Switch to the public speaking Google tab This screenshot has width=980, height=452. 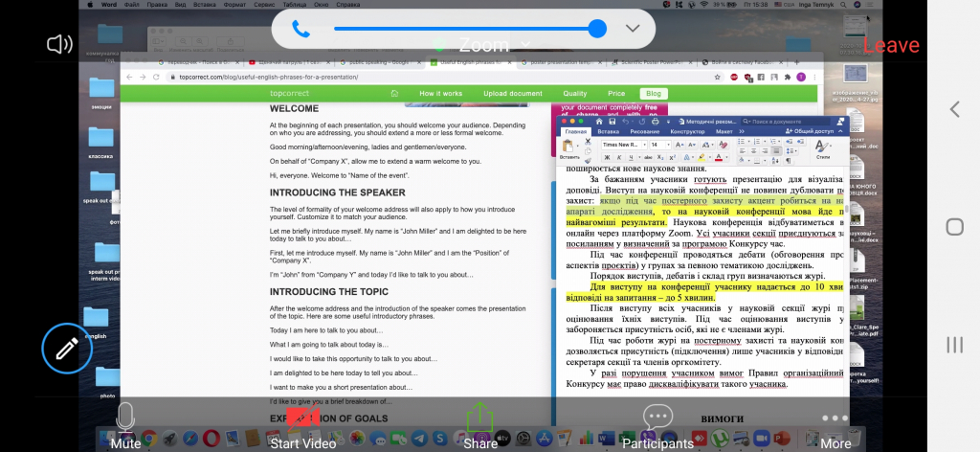coord(381,62)
